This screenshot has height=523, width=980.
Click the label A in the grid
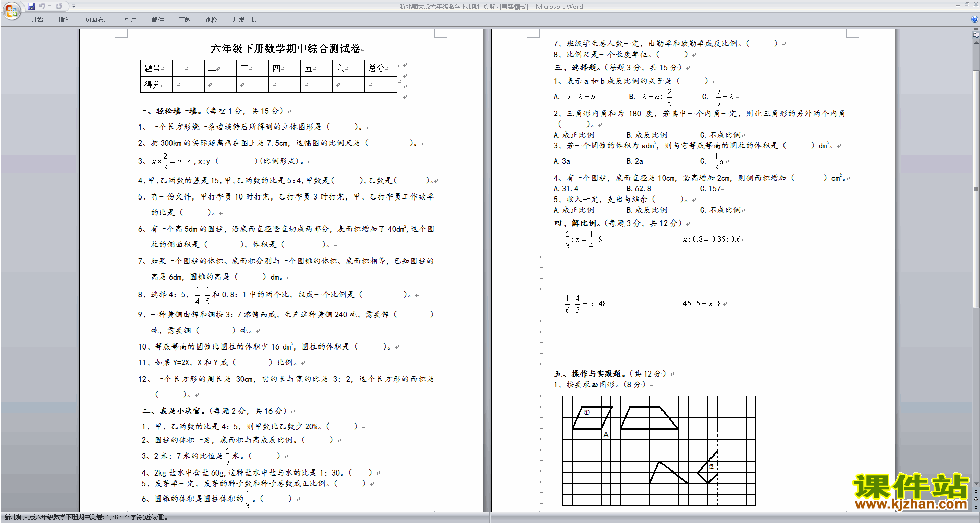point(606,435)
